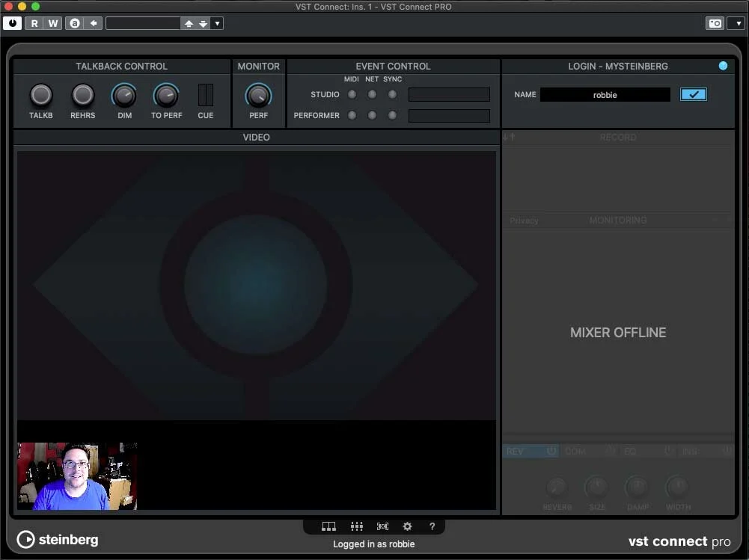Click the Studio SYNC indicator
The width and height of the screenshot is (749, 560).
click(392, 94)
